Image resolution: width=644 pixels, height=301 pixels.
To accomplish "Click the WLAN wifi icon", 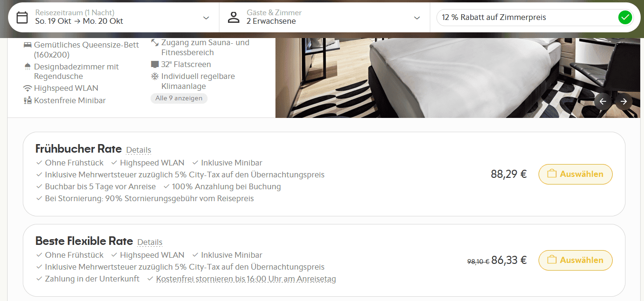I will [x=28, y=88].
